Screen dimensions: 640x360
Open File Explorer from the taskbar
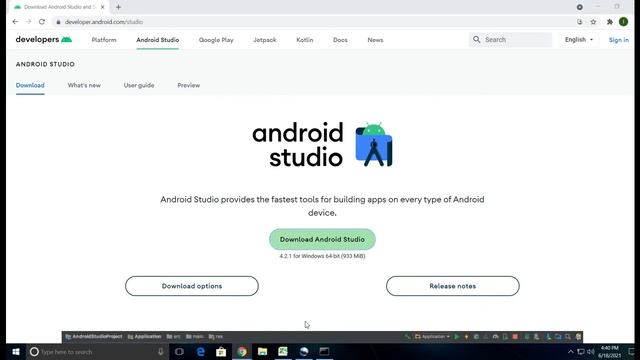pos(262,351)
